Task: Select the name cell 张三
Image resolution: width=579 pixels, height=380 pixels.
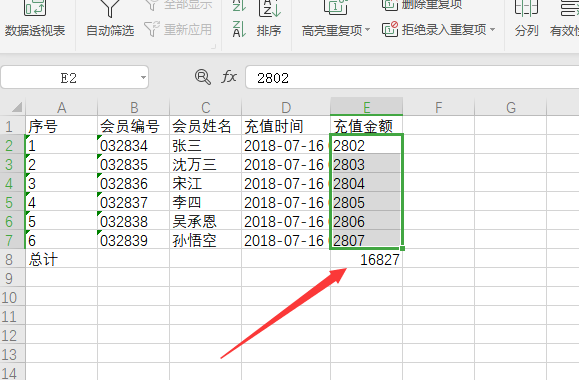Action: [x=205, y=145]
